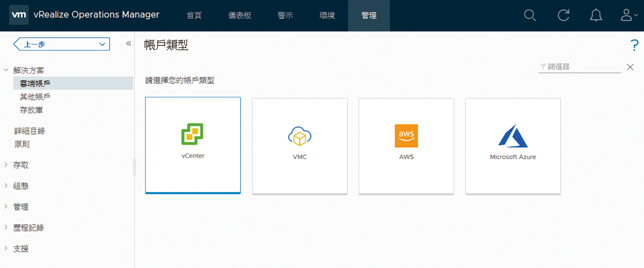The image size is (644, 268).
Task: Click the help question mark icon
Action: [634, 45]
